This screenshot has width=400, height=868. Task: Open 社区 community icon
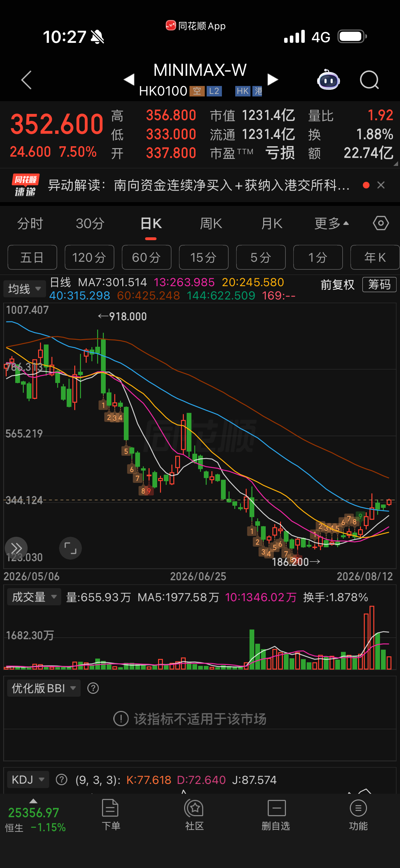tap(194, 814)
